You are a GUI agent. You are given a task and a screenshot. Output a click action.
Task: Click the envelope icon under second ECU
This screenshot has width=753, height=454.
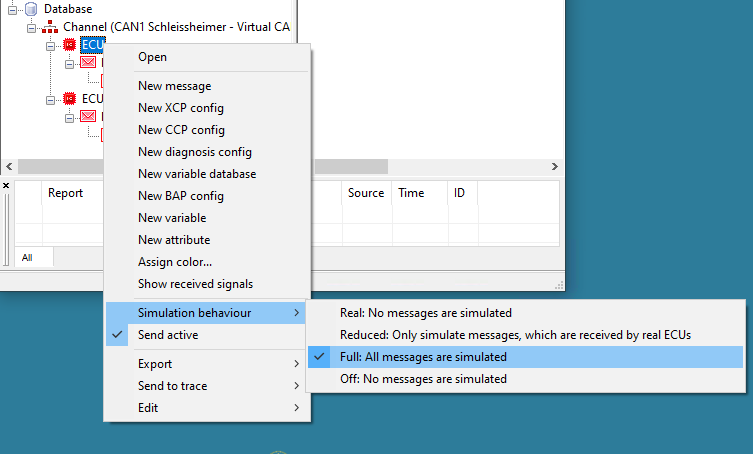(88, 117)
